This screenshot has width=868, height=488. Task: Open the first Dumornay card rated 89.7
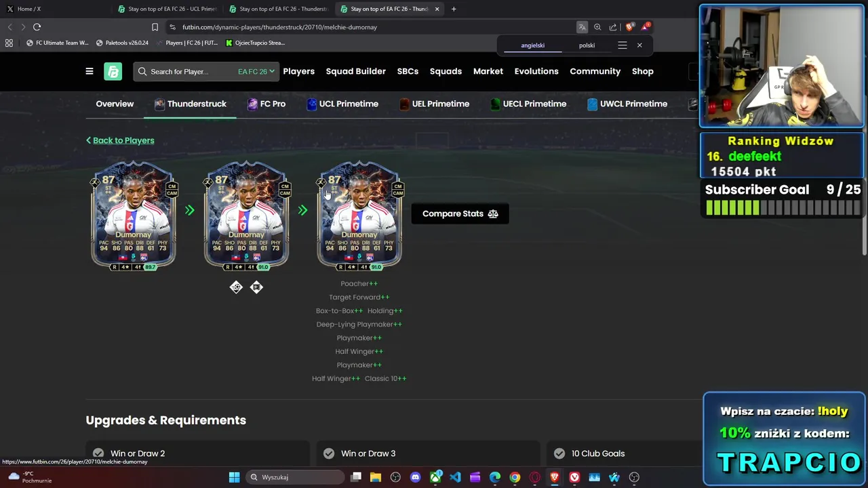click(x=134, y=216)
